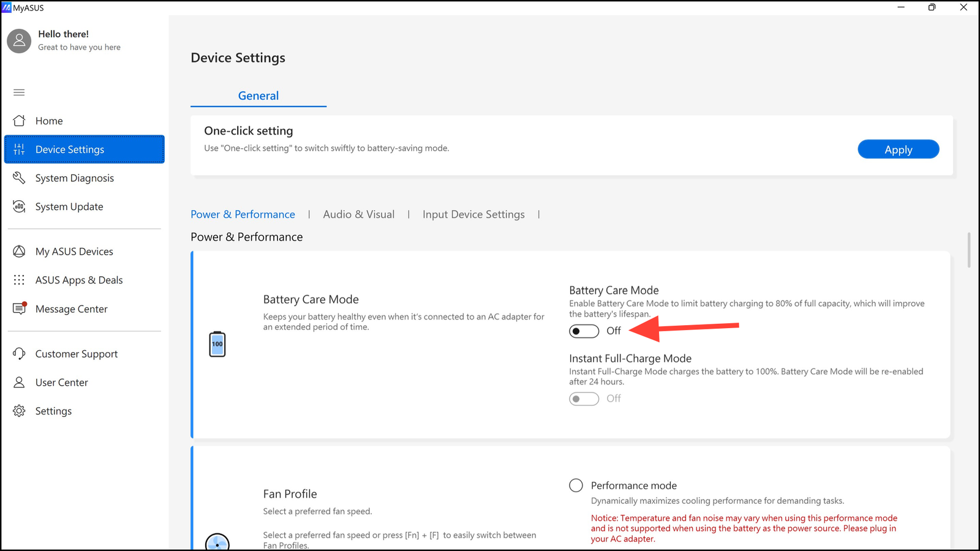The width and height of the screenshot is (980, 551).
Task: Switch to the General tab
Action: point(258,96)
